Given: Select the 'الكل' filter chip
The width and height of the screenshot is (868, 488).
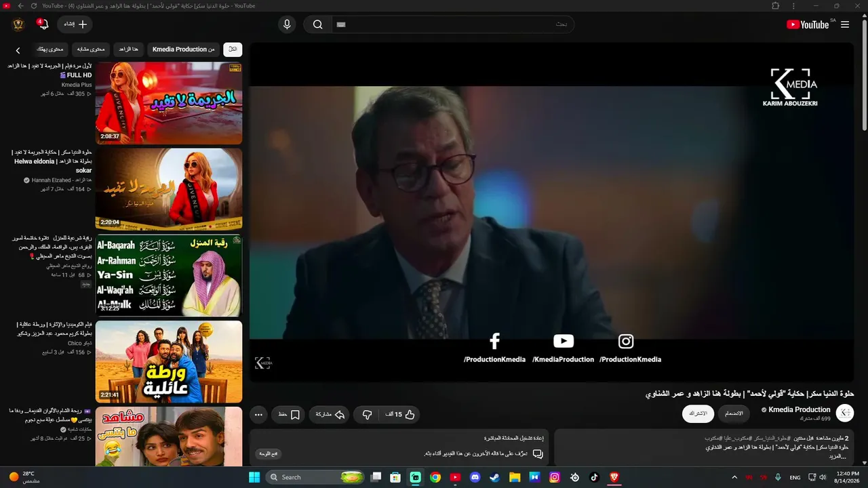Looking at the screenshot, I should click(x=233, y=49).
